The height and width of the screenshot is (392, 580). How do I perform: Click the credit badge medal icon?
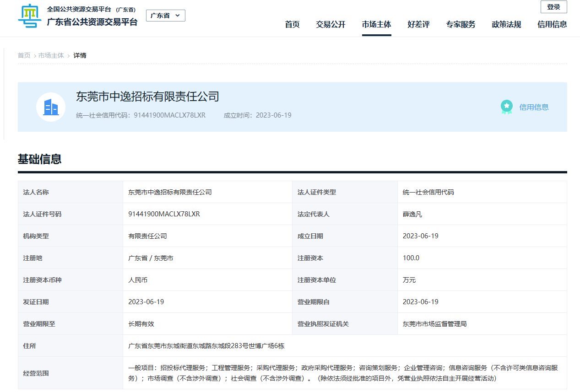[x=506, y=107]
